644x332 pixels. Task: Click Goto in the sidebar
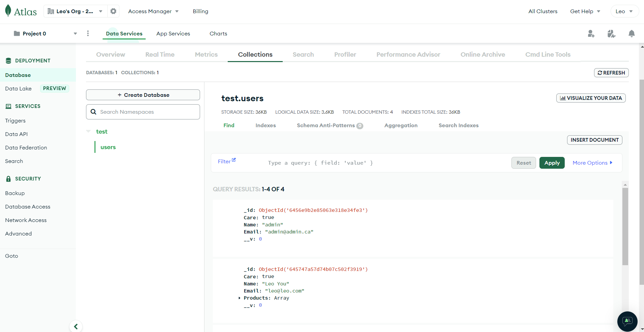click(11, 256)
